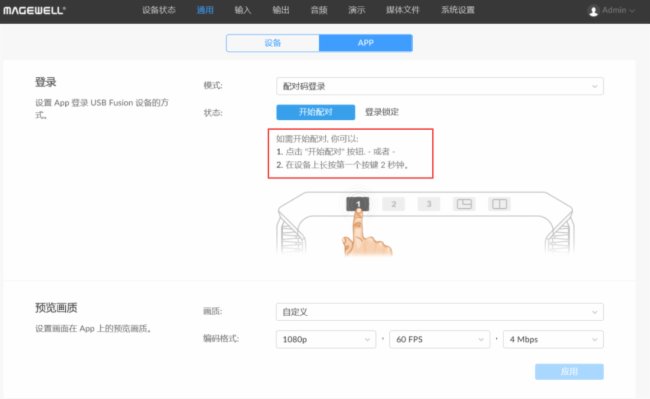Click the picture-in-picture layout icon
The height and width of the screenshot is (399, 650).
[464, 204]
